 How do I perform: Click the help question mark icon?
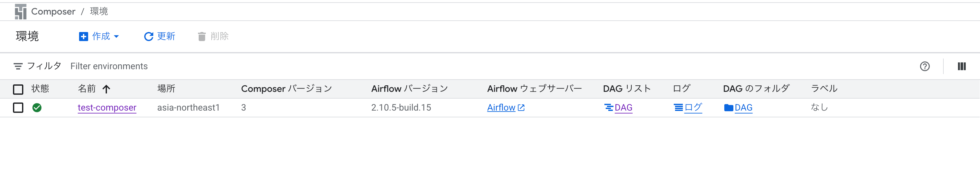tap(925, 66)
